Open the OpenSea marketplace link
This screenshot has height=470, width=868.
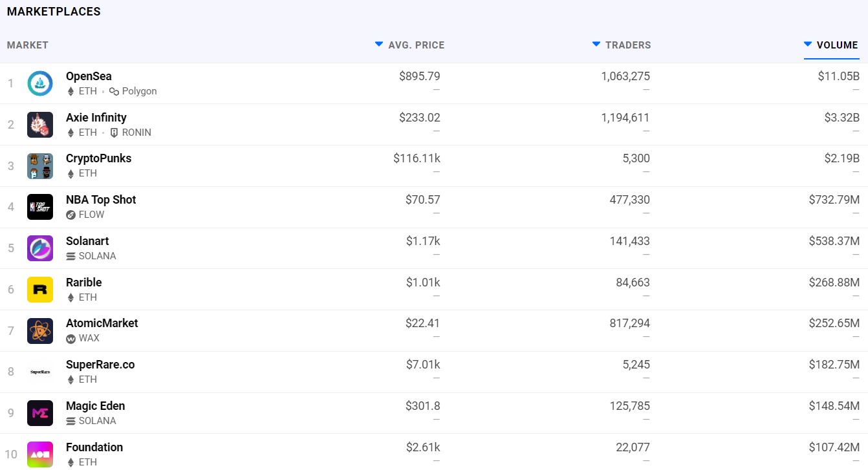[x=89, y=76]
